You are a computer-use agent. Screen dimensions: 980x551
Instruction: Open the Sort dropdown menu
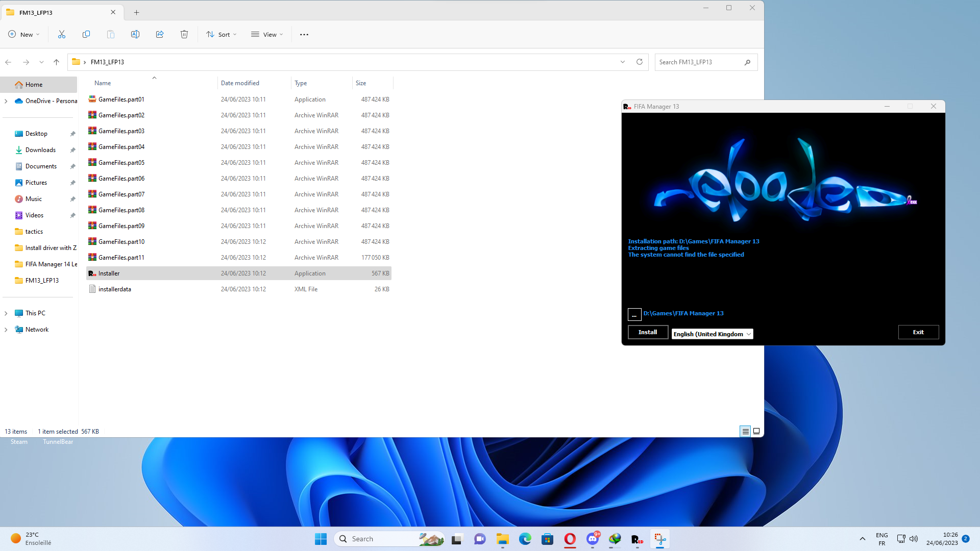222,34
